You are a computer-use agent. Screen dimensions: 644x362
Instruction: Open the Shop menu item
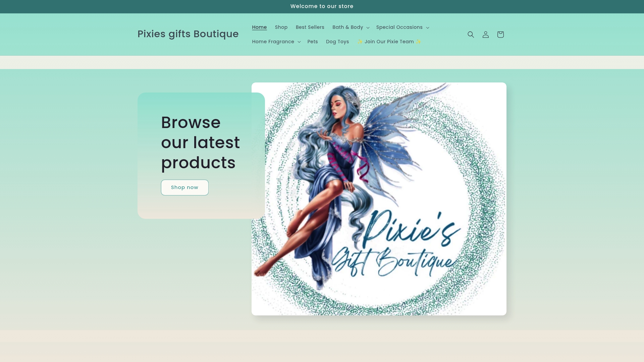(x=281, y=27)
